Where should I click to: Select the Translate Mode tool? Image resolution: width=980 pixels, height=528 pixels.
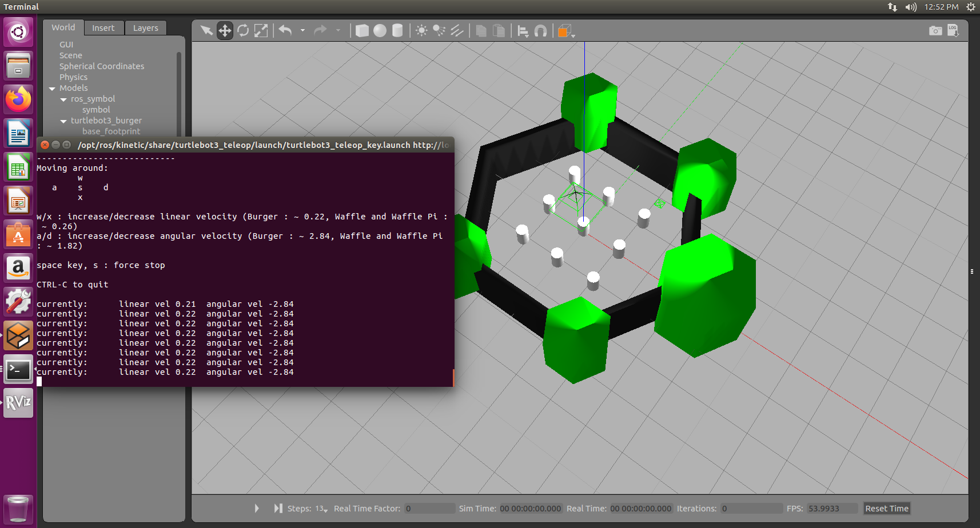click(x=225, y=30)
